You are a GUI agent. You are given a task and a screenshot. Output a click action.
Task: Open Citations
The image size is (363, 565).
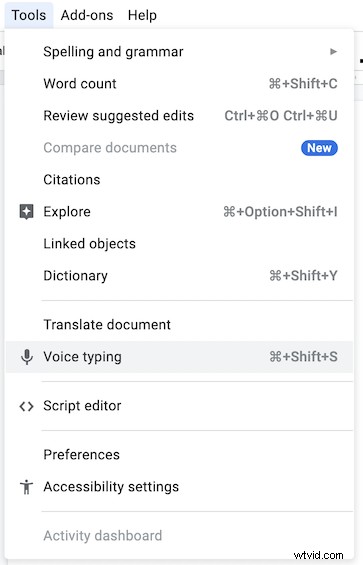tap(179, 180)
